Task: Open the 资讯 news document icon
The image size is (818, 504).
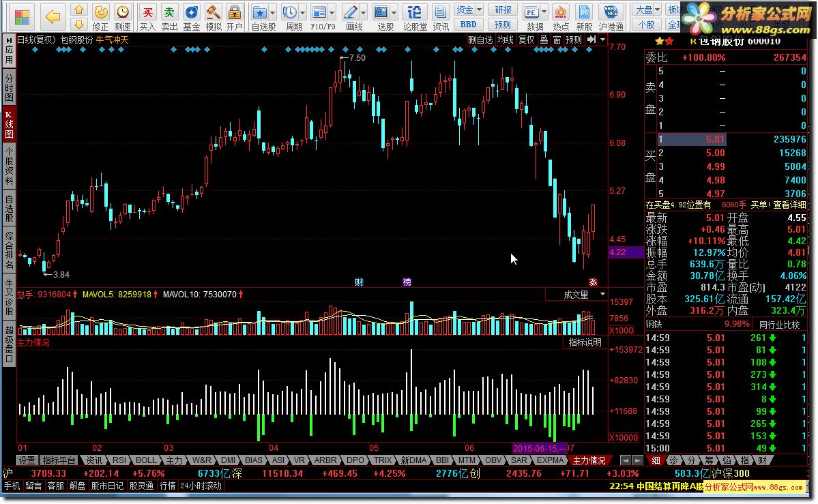Action: pyautogui.click(x=441, y=17)
